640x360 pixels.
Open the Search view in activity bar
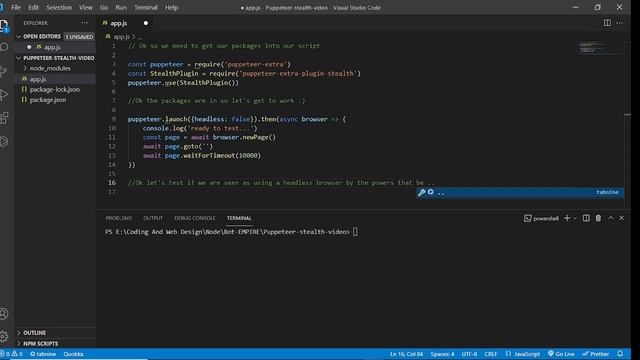[x=4, y=47]
